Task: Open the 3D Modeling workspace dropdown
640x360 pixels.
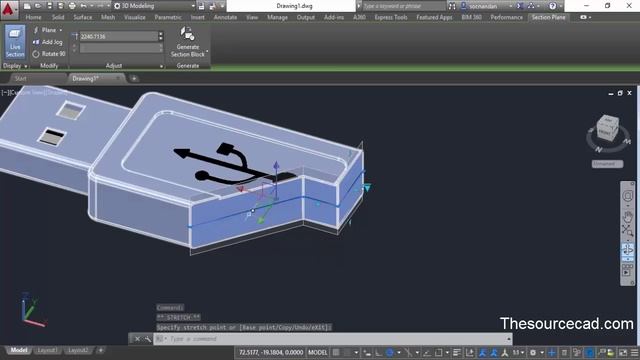Action: 154,6
